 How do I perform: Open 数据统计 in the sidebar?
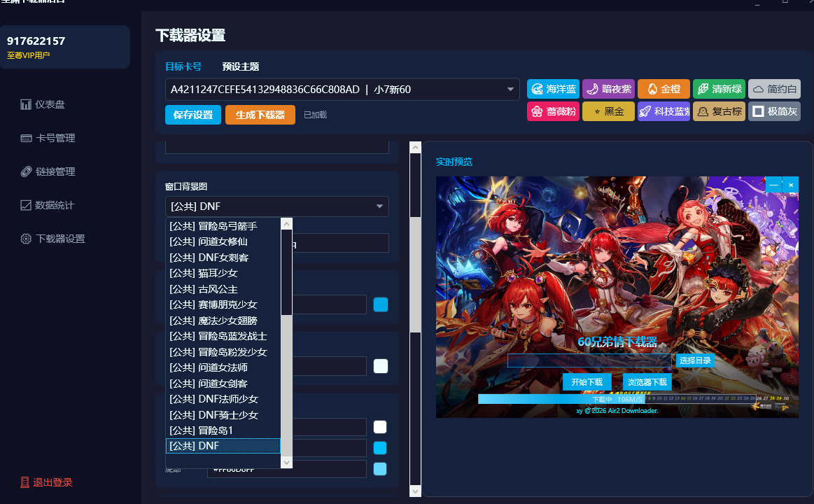[x=48, y=205]
